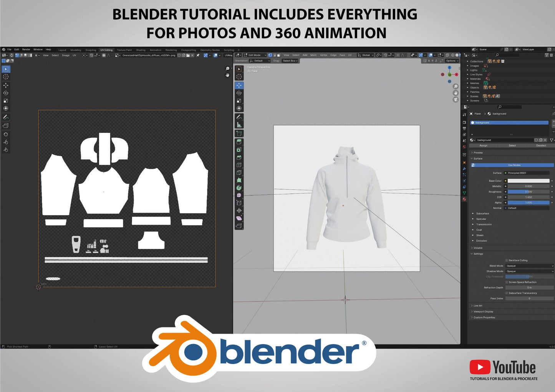Select the Loop Cut tool
Screen dimensions: 555x392
[239, 165]
